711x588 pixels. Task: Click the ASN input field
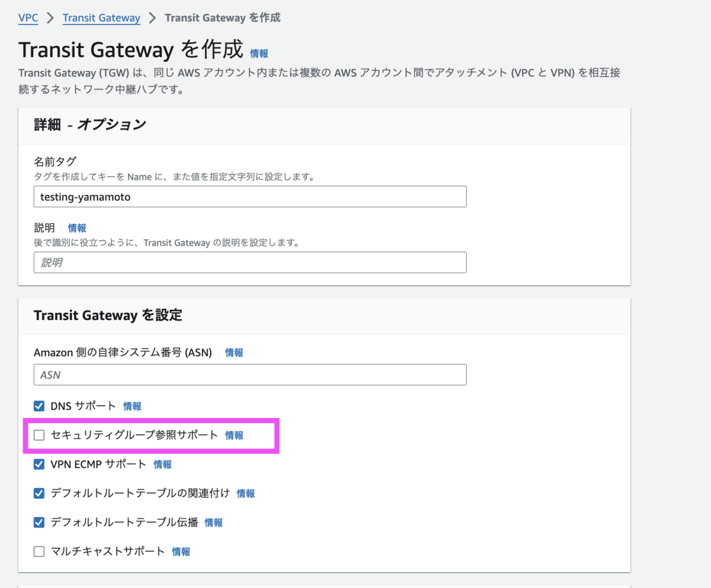pyautogui.click(x=250, y=375)
